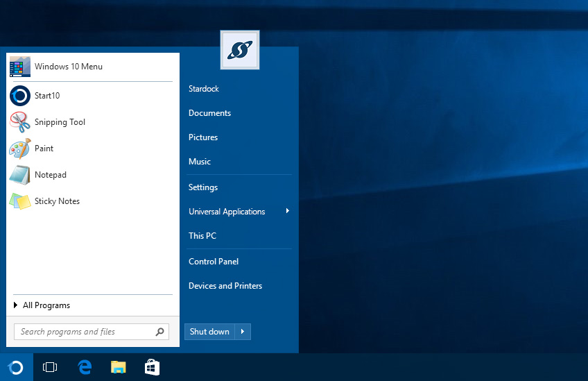The width and height of the screenshot is (588, 381).
Task: Open the Documents folder
Action: click(x=209, y=113)
